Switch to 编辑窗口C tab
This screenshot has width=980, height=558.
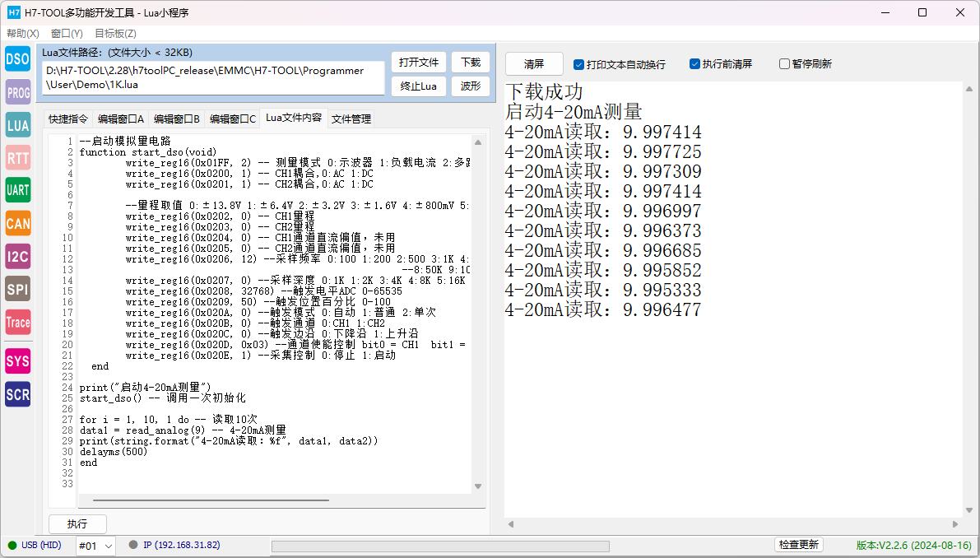[232, 119]
